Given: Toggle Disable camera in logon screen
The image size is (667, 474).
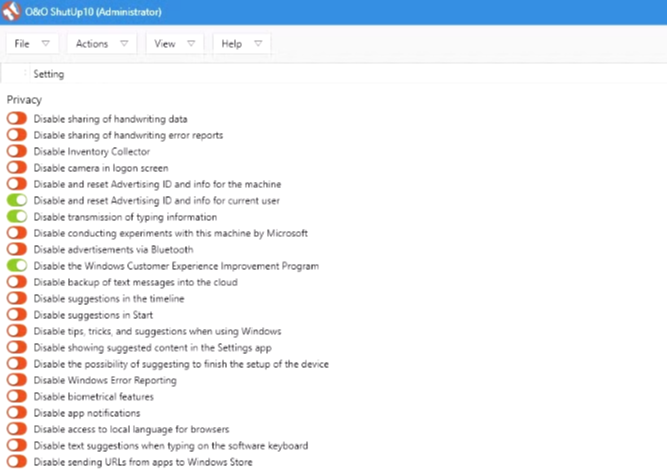Looking at the screenshot, I should (17, 168).
